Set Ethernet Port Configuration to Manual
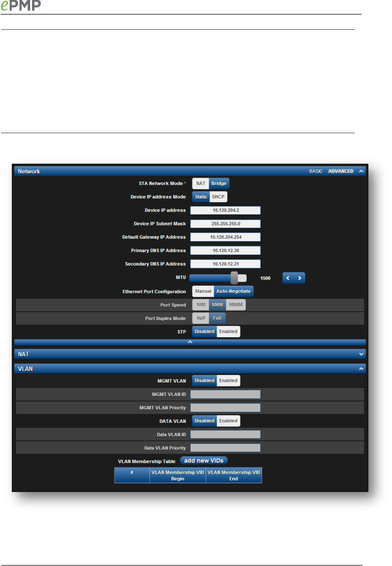The height and width of the screenshot is (566, 392). 203,291
